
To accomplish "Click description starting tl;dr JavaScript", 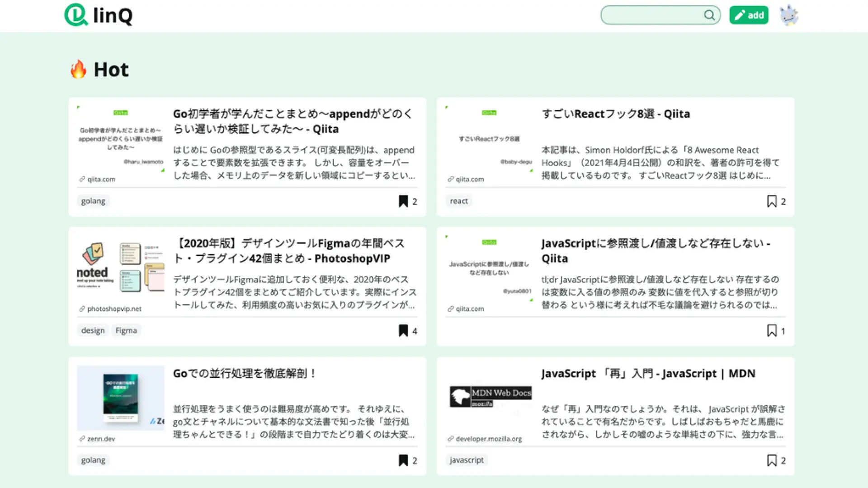I will point(660,292).
